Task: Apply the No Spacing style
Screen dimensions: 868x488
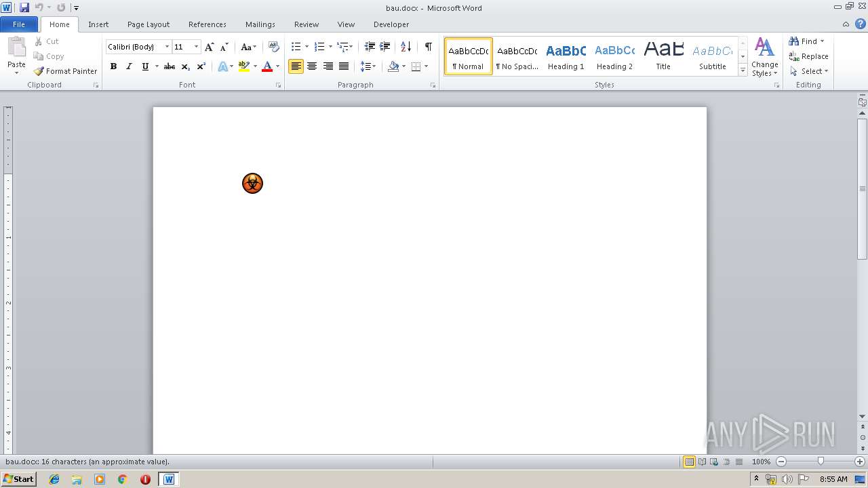Action: pos(517,56)
